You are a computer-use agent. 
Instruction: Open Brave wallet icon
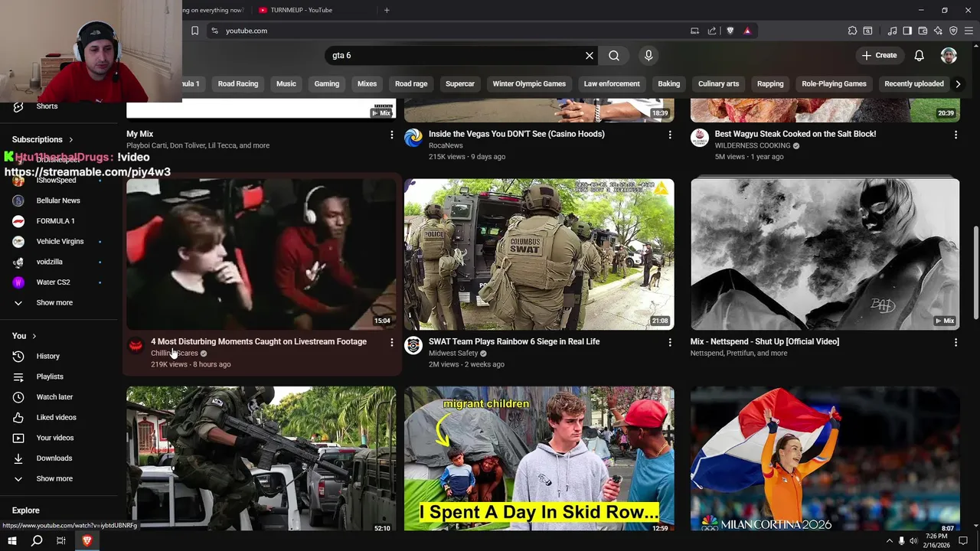pos(923,31)
